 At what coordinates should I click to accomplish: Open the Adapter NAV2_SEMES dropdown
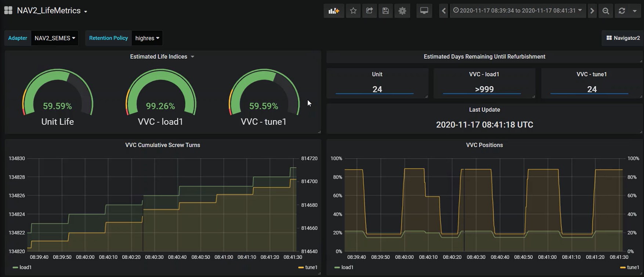(x=55, y=38)
